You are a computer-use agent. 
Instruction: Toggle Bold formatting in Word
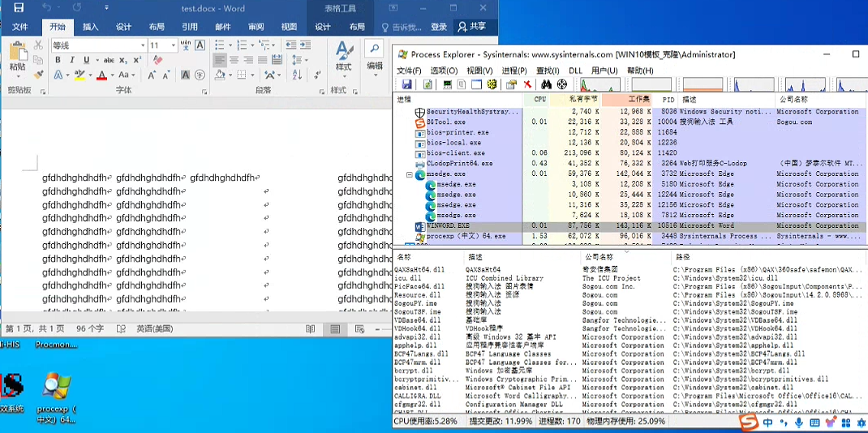pyautogui.click(x=58, y=60)
